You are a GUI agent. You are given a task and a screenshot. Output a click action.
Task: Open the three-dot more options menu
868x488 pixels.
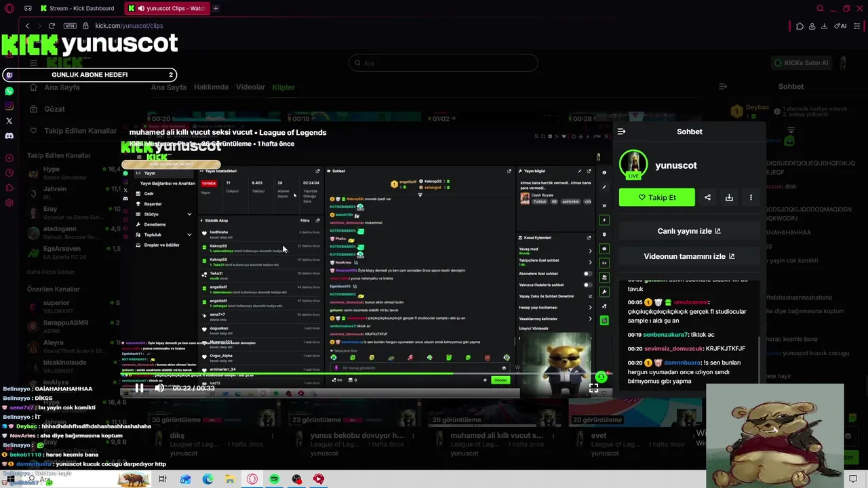[x=751, y=197]
